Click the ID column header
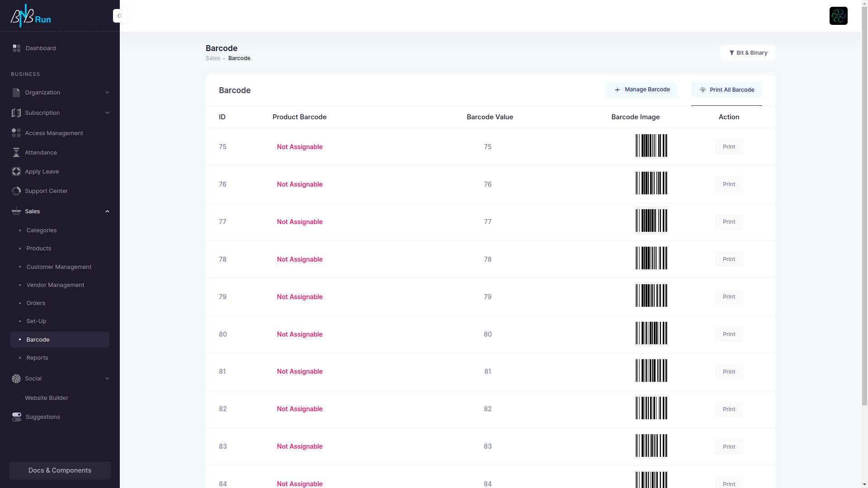 point(222,117)
